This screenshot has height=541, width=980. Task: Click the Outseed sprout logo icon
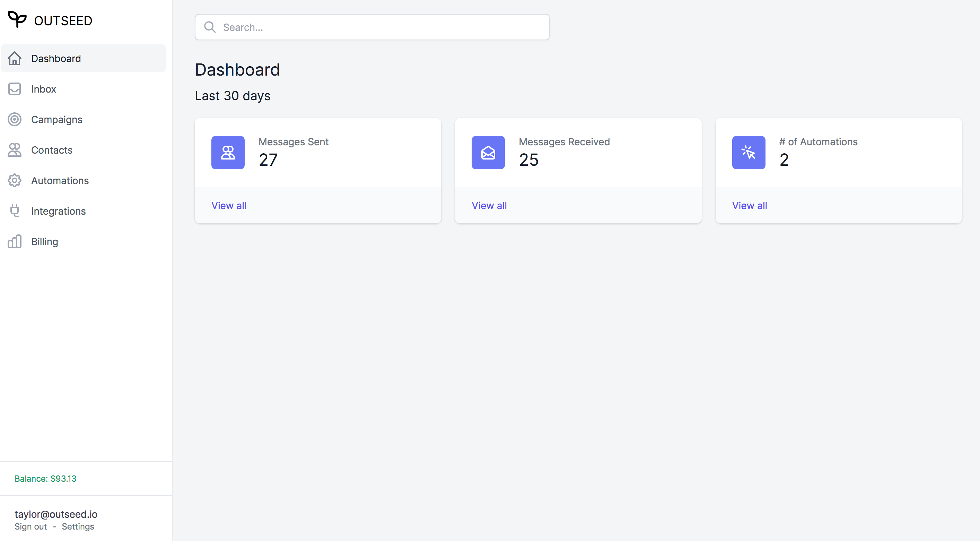(17, 19)
